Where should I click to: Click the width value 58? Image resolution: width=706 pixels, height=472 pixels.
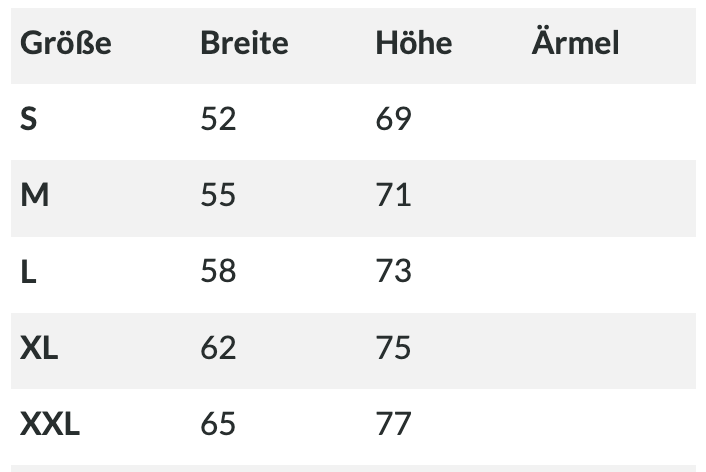[218, 272]
